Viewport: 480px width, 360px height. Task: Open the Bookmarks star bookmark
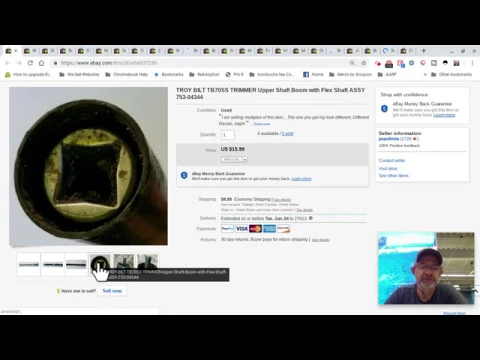click(x=169, y=74)
